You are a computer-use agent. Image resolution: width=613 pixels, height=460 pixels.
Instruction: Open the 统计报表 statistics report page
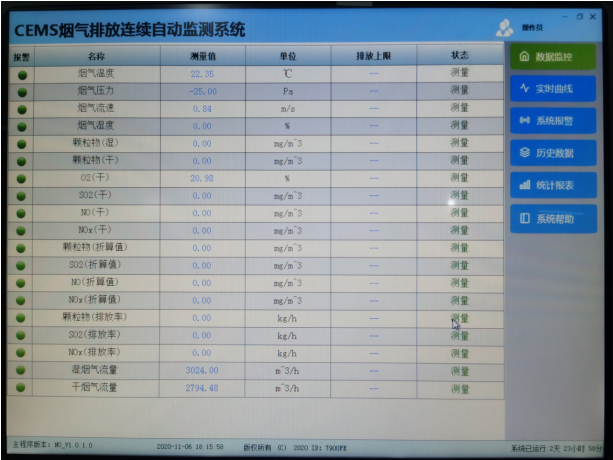pyautogui.click(x=554, y=185)
